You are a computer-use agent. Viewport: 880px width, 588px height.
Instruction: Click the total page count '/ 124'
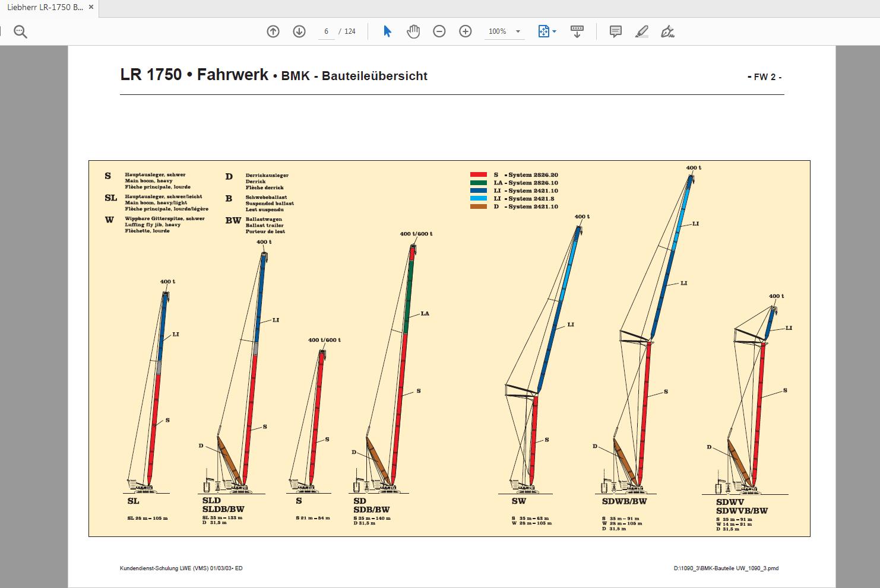click(x=348, y=31)
